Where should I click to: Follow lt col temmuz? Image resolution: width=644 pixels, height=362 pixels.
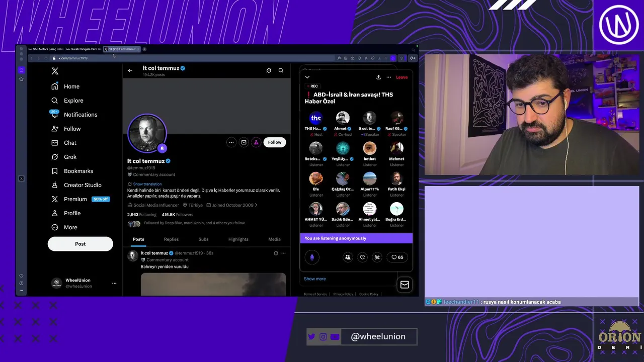click(275, 142)
